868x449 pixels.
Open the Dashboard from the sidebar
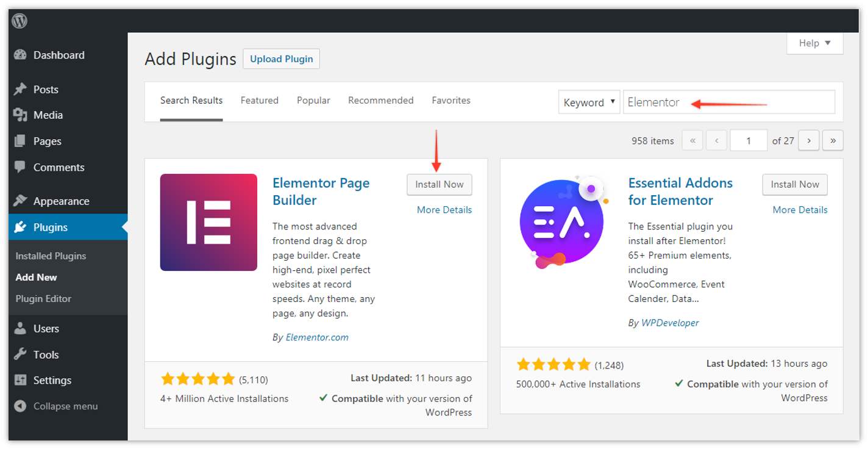(19, 55)
